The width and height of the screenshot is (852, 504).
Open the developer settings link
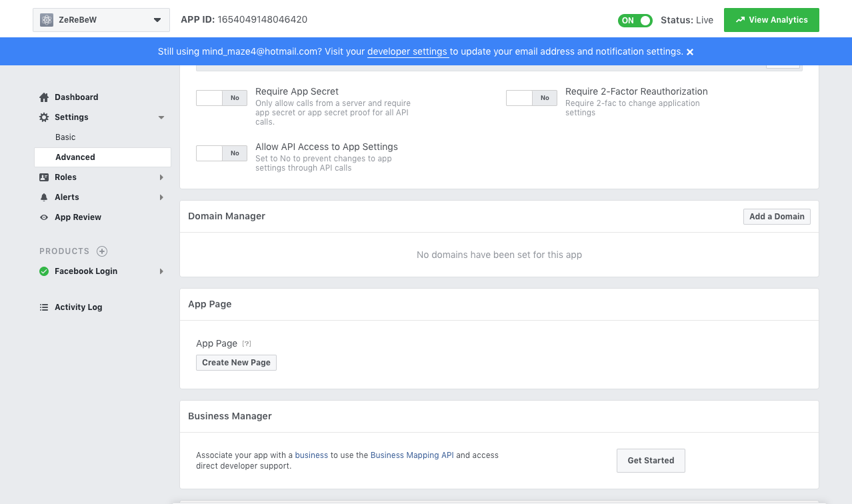coord(407,52)
